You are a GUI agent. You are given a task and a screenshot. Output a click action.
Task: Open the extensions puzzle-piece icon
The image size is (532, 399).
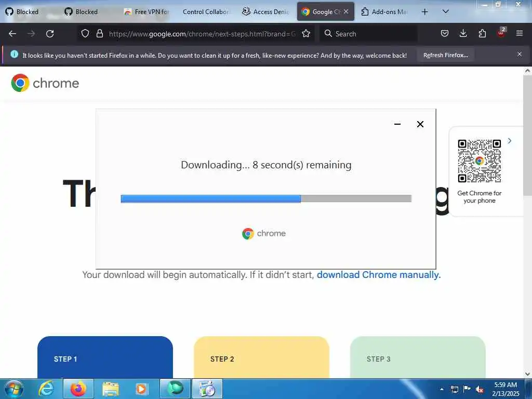point(482,33)
